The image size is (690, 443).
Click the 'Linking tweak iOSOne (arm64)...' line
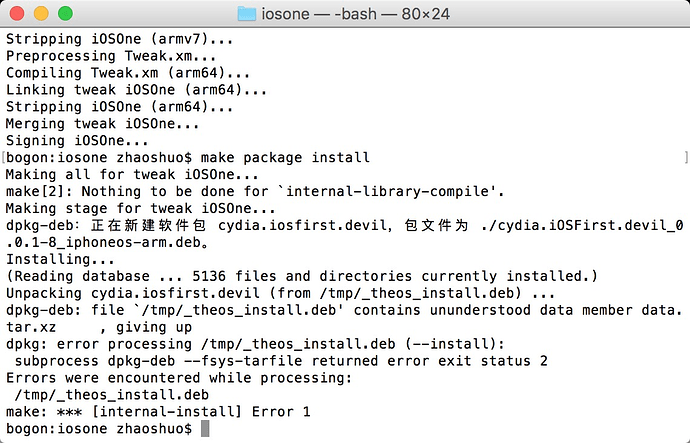click(136, 90)
